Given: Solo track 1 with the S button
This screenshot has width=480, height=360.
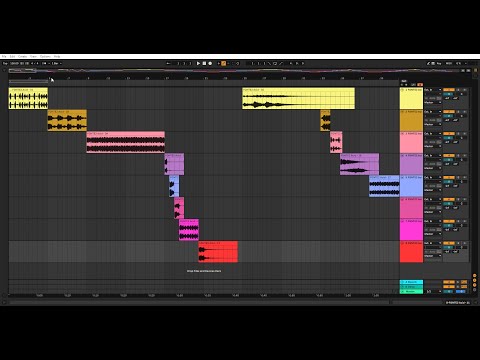Looking at the screenshot, I should click(458, 90).
